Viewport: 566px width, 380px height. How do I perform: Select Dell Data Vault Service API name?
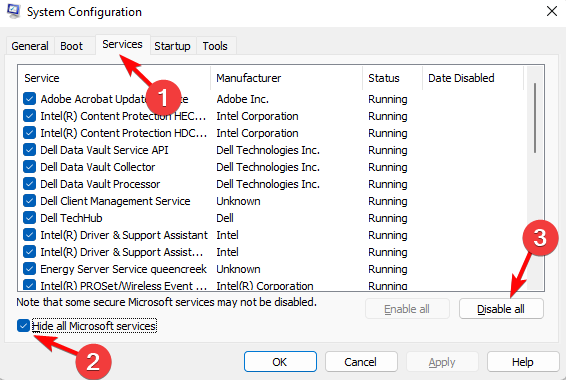point(104,150)
